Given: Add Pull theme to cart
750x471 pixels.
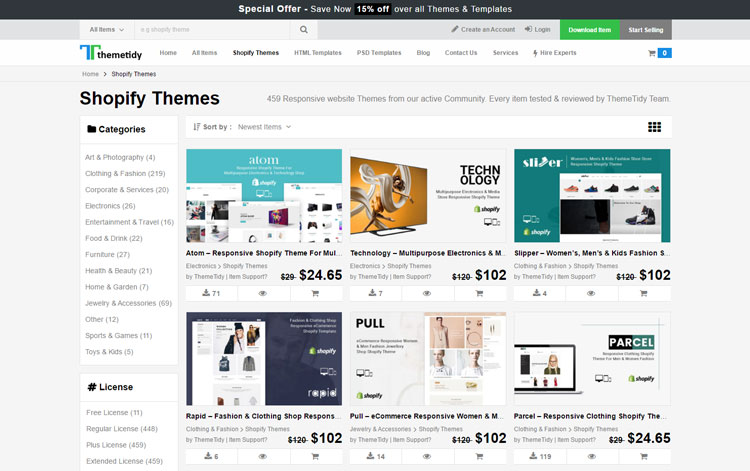Looking at the screenshot, I should coord(479,457).
